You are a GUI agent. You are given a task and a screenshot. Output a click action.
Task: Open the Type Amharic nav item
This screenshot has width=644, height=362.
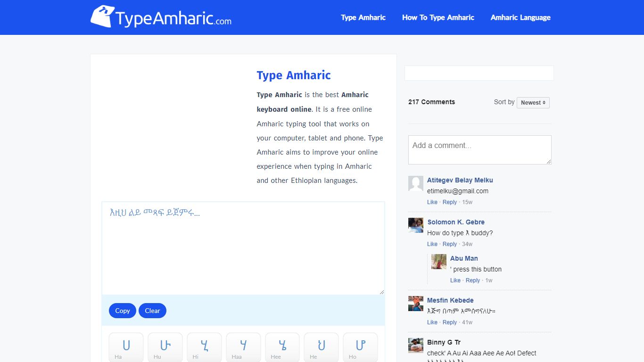[x=363, y=17]
